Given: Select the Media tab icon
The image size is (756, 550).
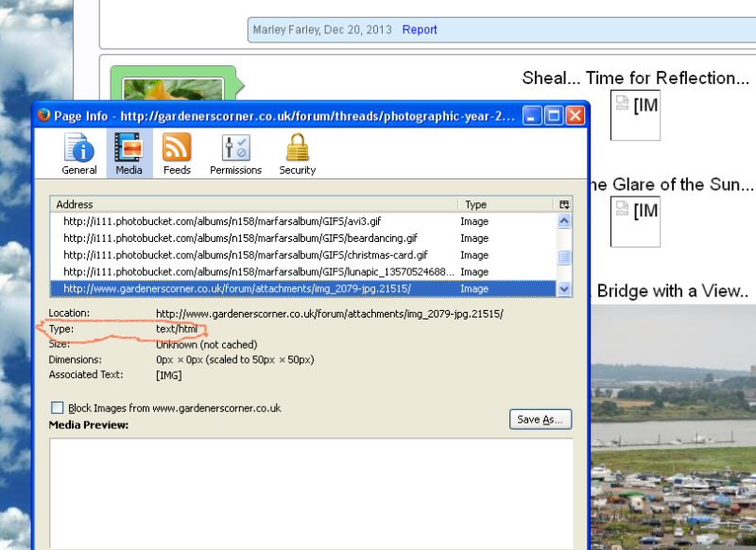Looking at the screenshot, I should (129, 153).
